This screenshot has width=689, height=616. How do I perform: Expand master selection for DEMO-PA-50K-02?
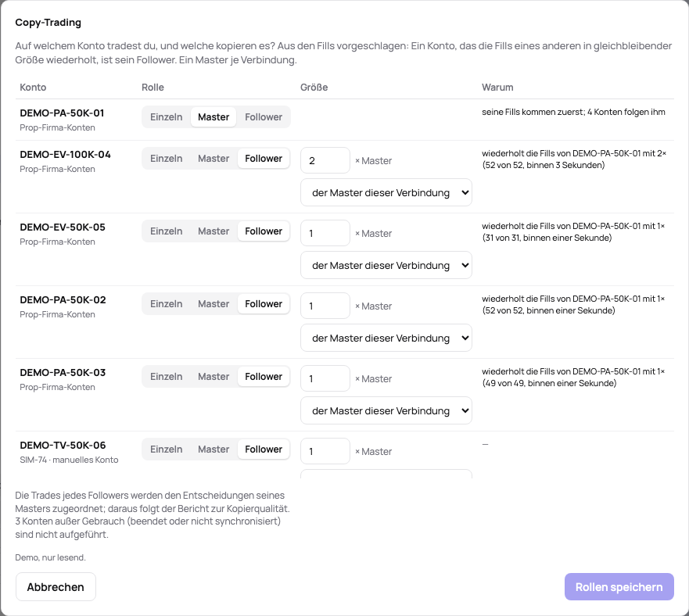click(386, 338)
